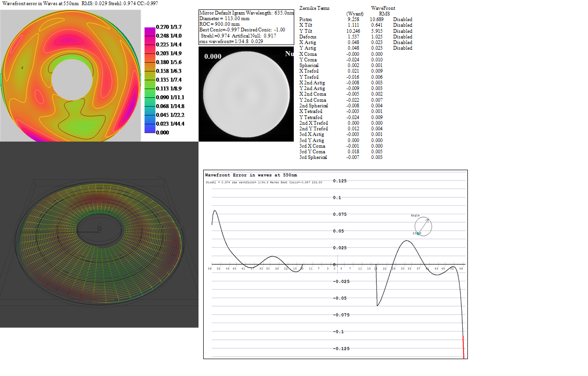588x376 pixels.
Task: Click the "1.537" Defocus Wyant value
Action: 353,37
